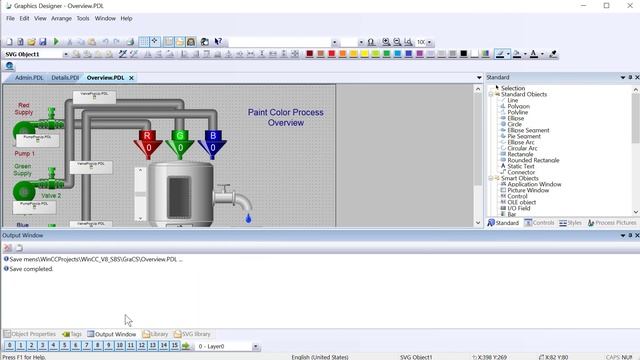Pick the purple color swatch
This screenshot has height=360, width=640.
tap(419, 54)
